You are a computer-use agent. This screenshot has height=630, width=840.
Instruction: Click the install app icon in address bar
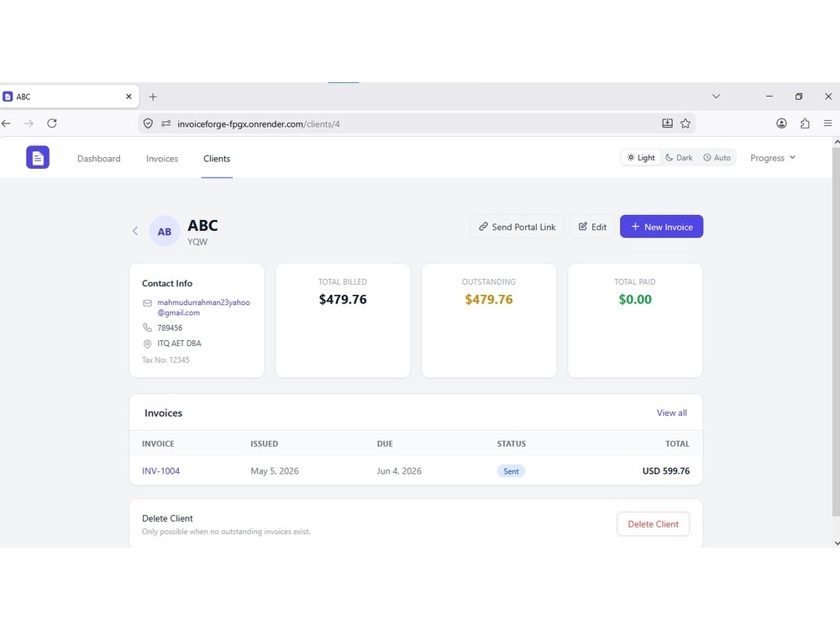point(667,123)
